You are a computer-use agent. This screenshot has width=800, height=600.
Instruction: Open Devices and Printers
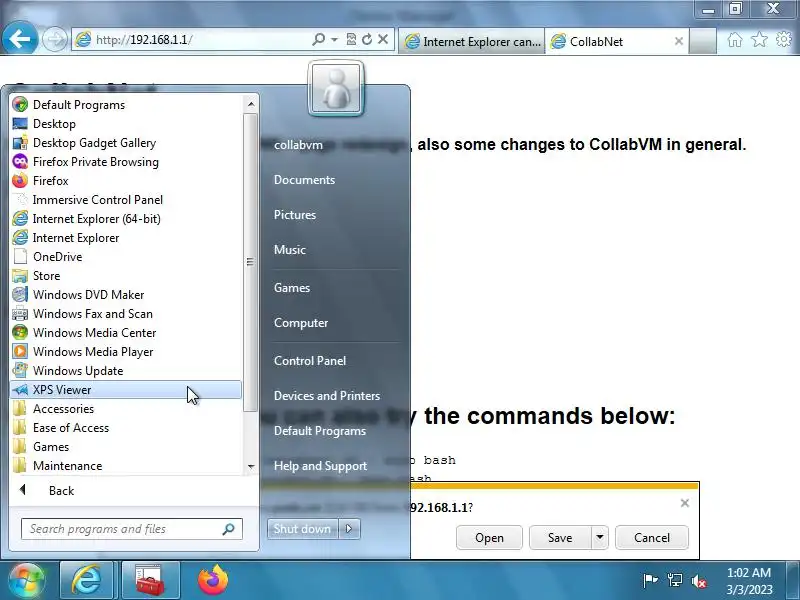coord(327,395)
